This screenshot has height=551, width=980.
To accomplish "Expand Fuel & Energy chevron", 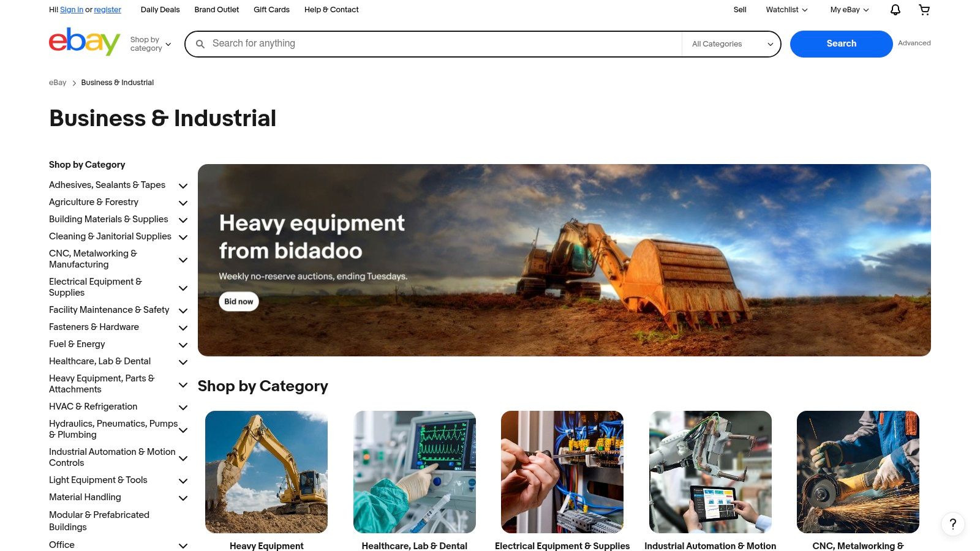I will tap(183, 345).
